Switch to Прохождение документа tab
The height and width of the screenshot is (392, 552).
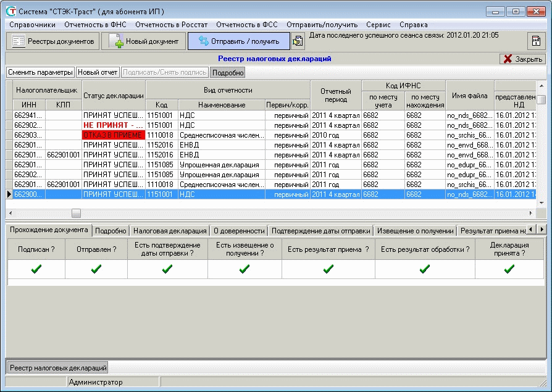pyautogui.click(x=49, y=230)
